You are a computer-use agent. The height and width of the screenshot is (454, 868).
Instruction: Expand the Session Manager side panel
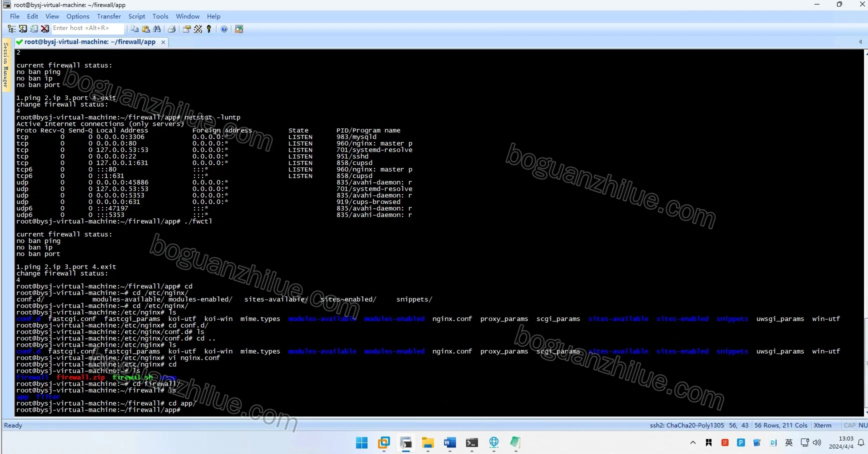point(5,65)
